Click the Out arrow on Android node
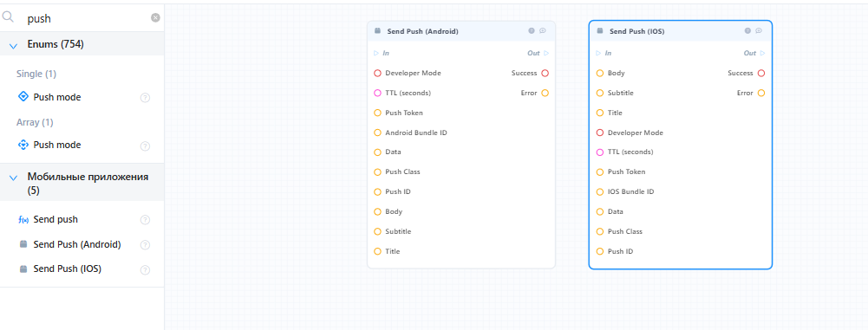868x330 pixels. [546, 53]
